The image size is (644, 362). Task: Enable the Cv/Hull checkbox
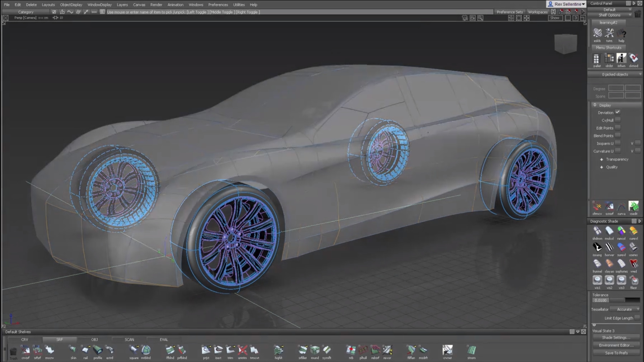pyautogui.click(x=617, y=120)
